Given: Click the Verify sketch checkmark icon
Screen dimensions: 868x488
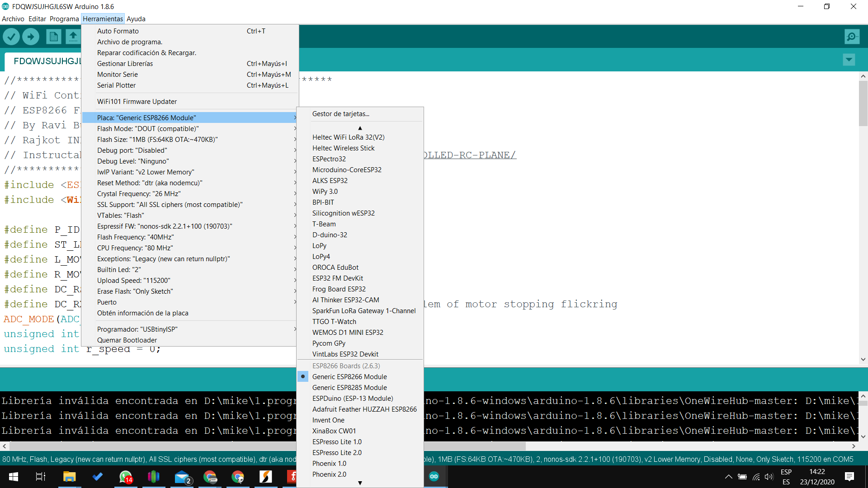Looking at the screenshot, I should [11, 37].
